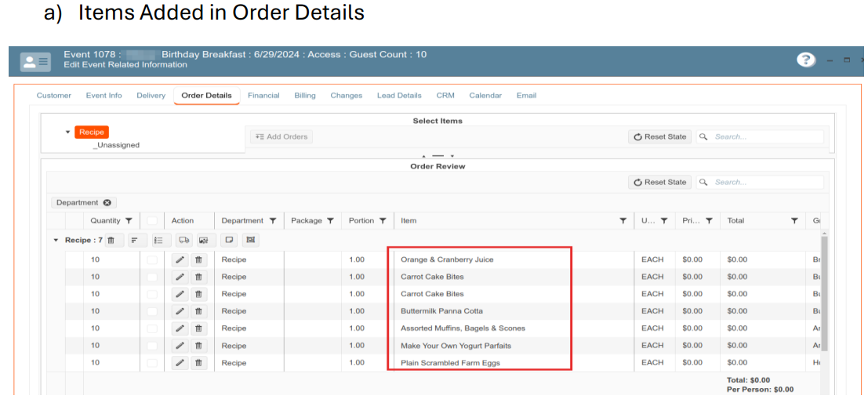Image resolution: width=868 pixels, height=399 pixels.
Task: Click the sort icon in Recipe group row
Action: click(134, 241)
